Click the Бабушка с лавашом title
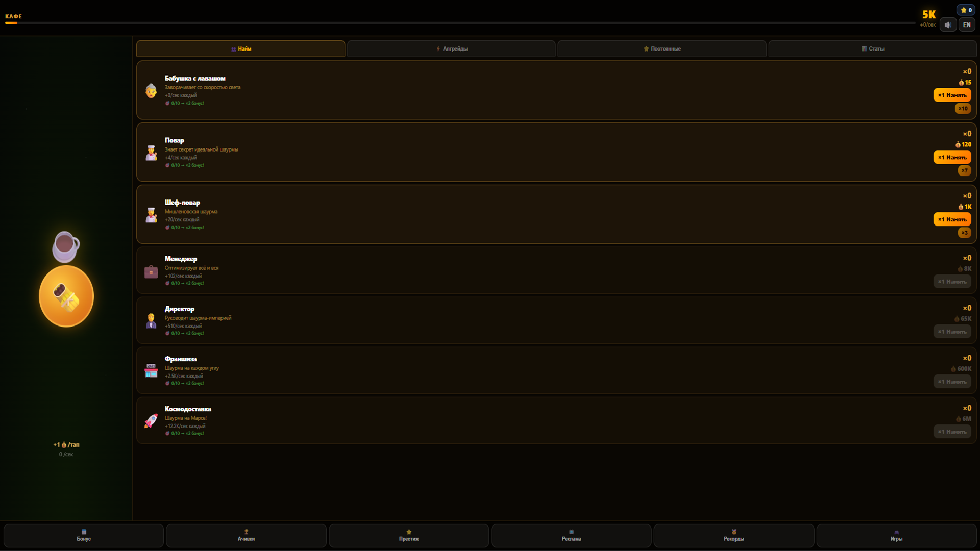This screenshot has height=551, width=980. tap(195, 78)
